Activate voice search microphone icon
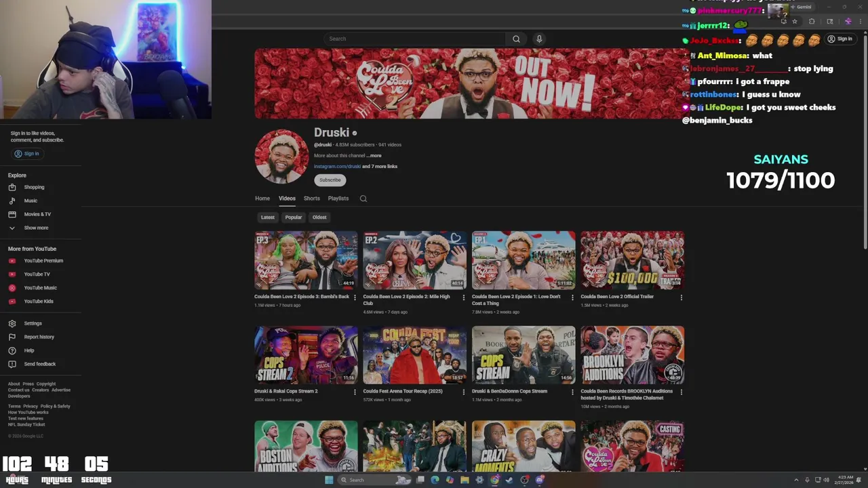The image size is (868, 488). [x=539, y=39]
